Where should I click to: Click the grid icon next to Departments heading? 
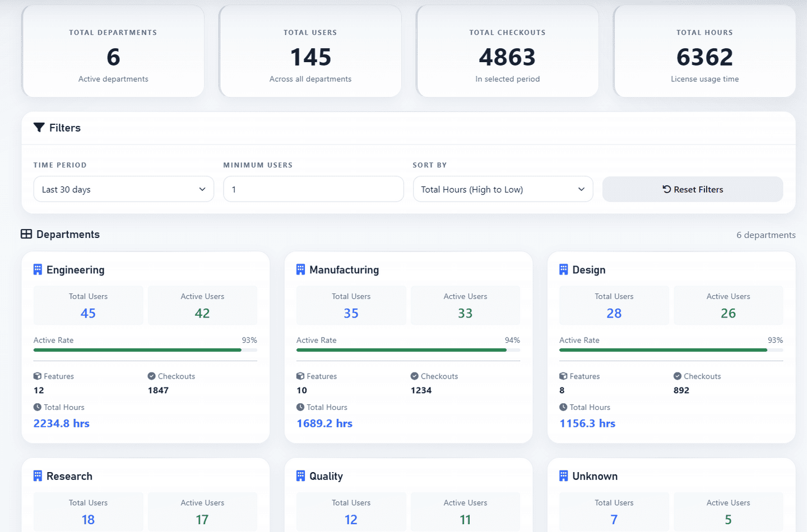pos(26,234)
